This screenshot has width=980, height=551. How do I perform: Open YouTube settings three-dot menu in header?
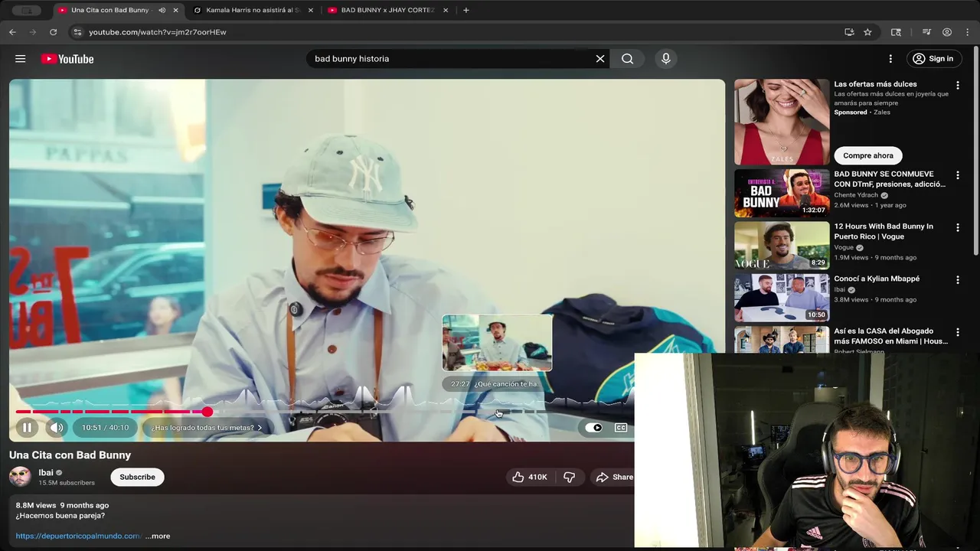890,59
